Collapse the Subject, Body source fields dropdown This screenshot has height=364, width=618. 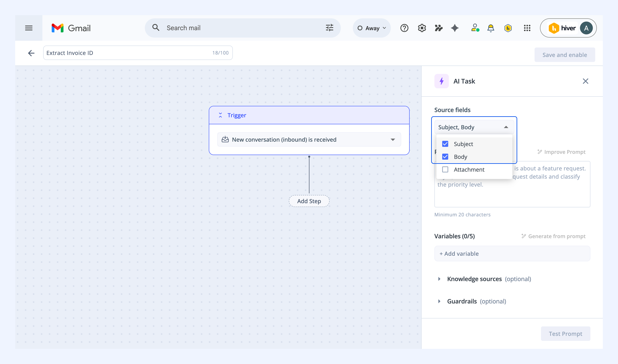[474, 127]
